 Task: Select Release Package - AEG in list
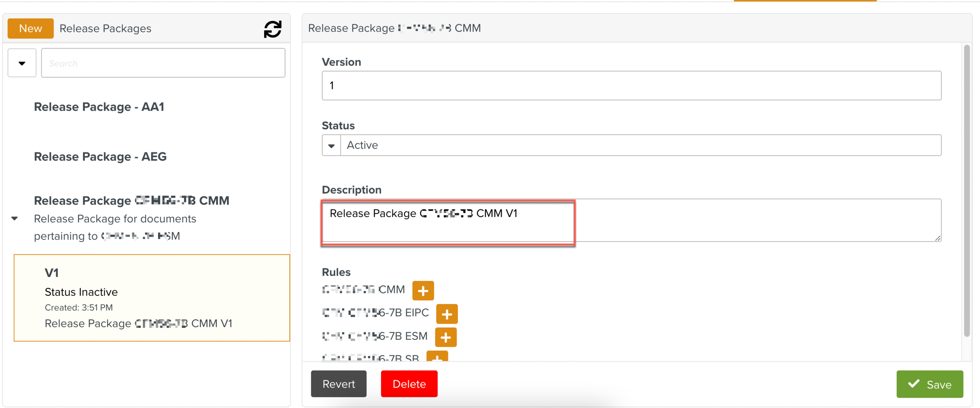(x=100, y=157)
